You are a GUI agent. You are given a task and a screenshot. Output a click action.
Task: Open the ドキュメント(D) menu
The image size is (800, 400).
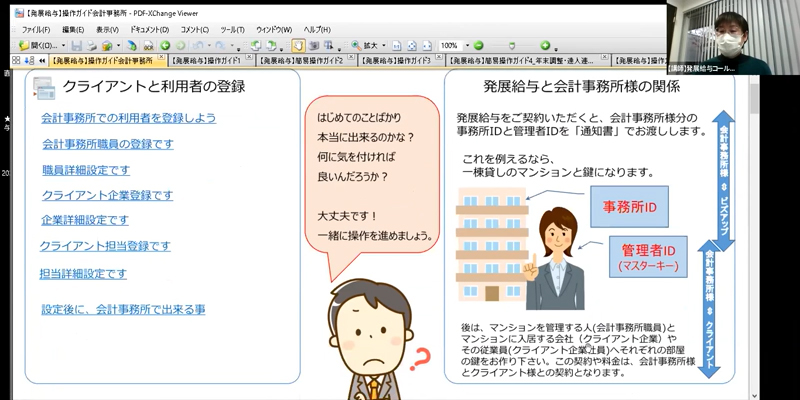point(149,30)
